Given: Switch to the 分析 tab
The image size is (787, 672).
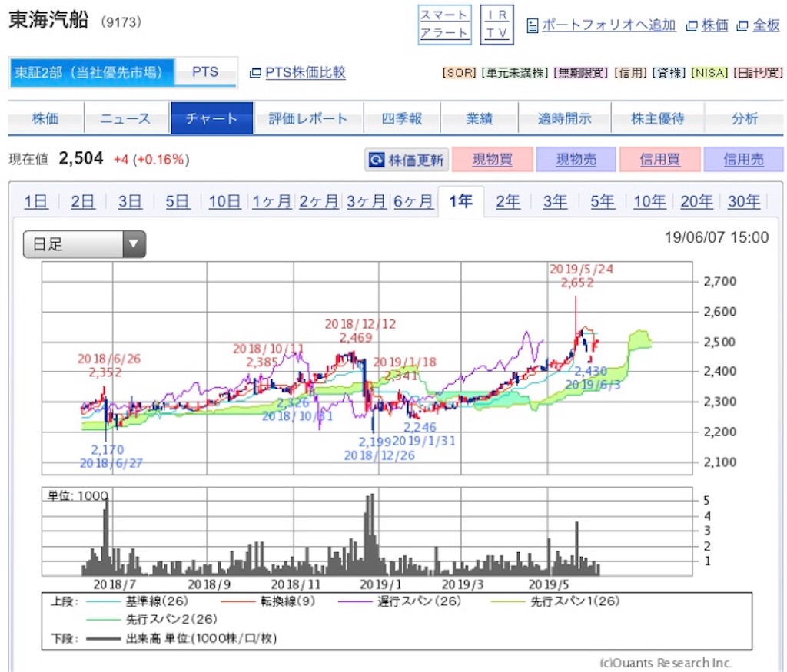Looking at the screenshot, I should [x=744, y=118].
